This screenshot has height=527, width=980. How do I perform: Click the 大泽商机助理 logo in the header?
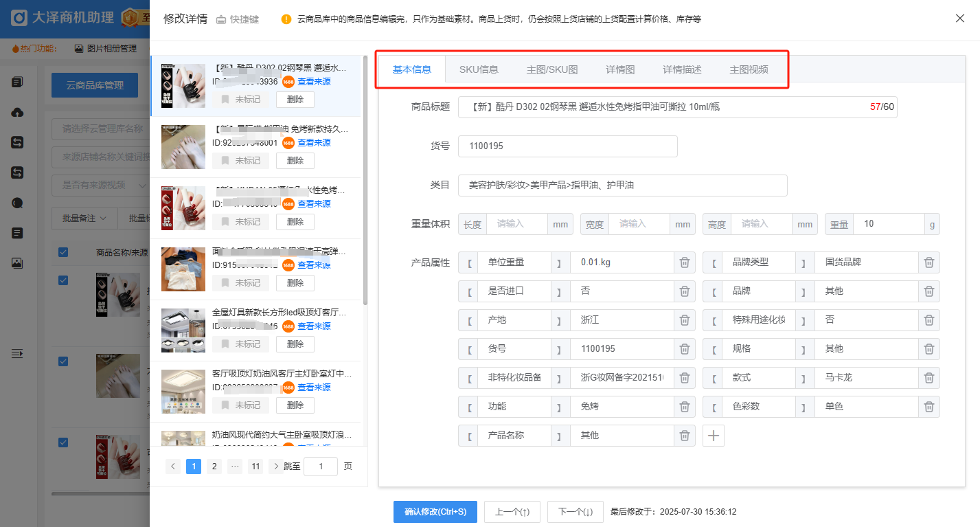click(x=62, y=18)
